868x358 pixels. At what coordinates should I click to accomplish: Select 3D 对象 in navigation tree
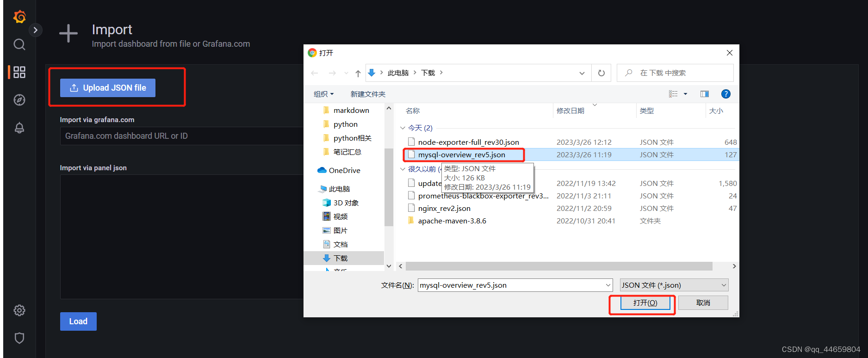pos(346,203)
